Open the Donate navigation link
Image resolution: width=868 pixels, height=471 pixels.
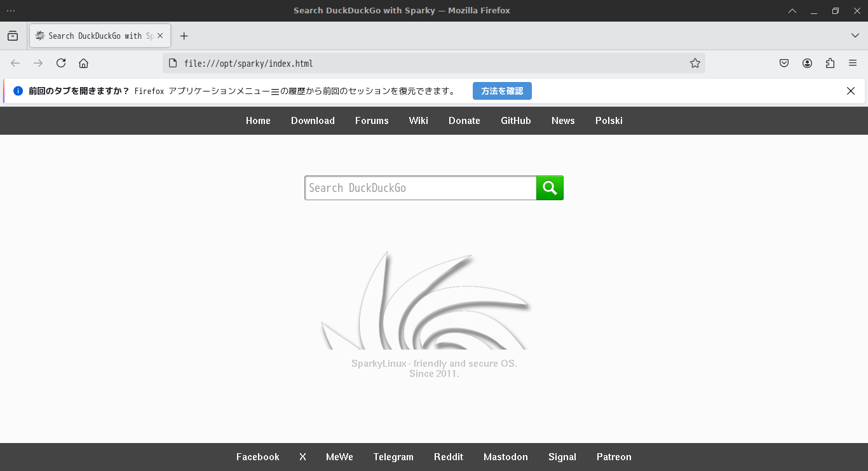tap(465, 121)
